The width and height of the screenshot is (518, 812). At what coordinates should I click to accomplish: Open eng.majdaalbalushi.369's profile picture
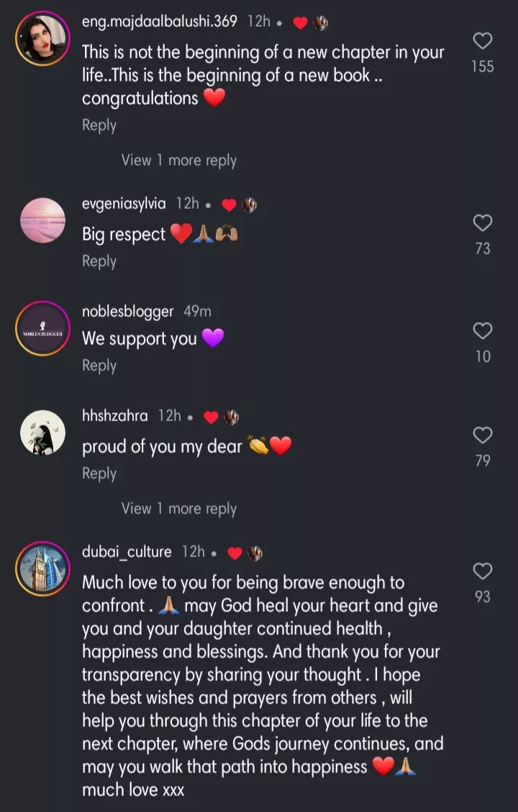click(x=43, y=39)
